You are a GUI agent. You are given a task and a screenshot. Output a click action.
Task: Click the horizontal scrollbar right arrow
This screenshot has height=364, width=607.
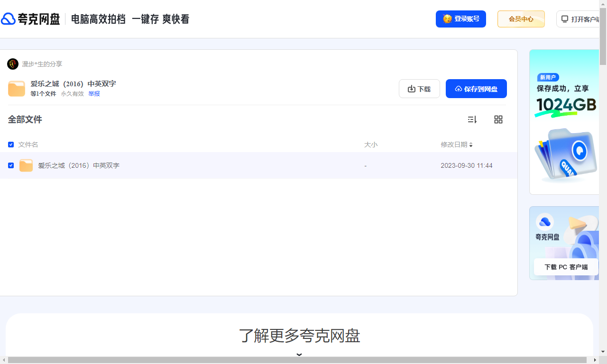[x=596, y=360]
